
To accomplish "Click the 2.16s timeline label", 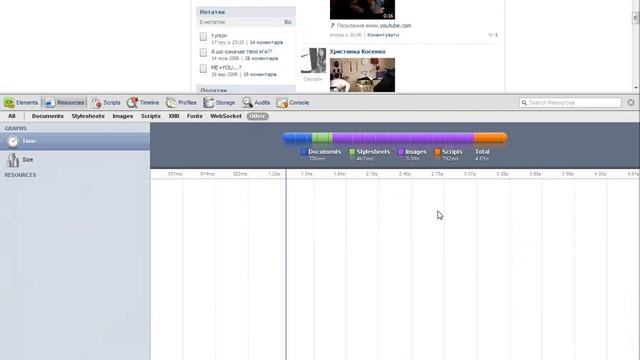I will tap(371, 174).
